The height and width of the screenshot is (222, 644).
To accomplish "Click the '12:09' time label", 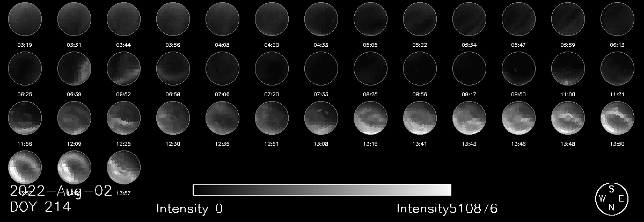I will point(74,144).
